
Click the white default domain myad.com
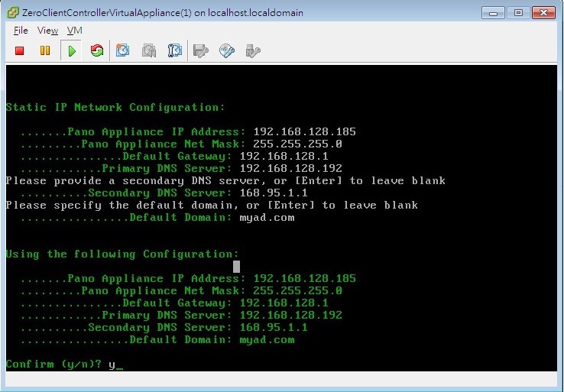click(x=267, y=218)
